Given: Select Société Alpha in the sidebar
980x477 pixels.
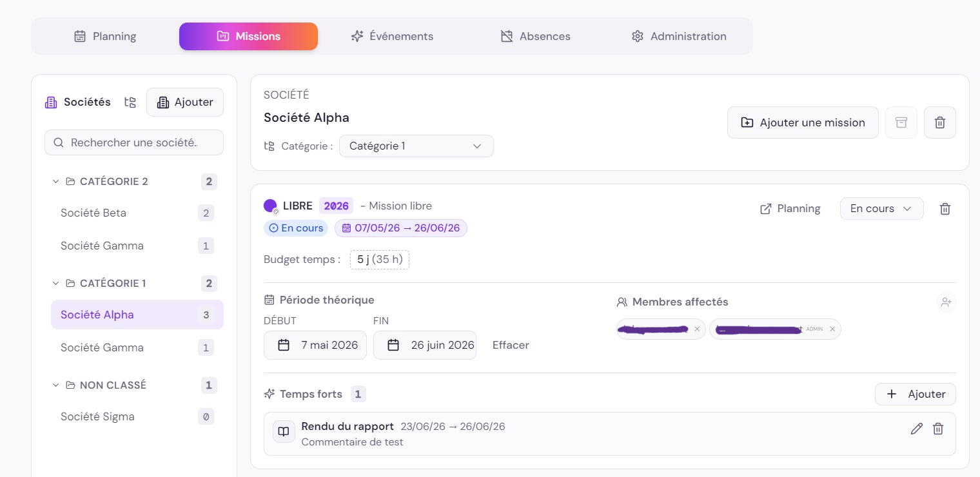Looking at the screenshot, I should [x=137, y=315].
